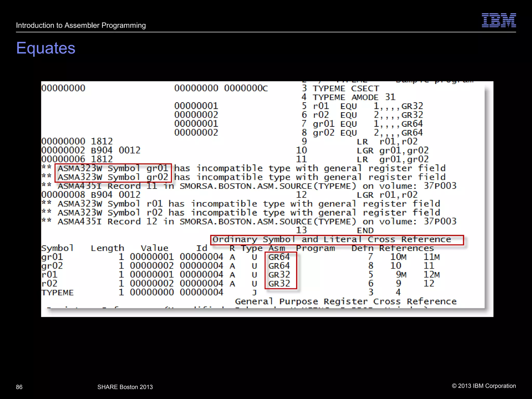Click the 'GR64' Asm type for gr02
Image resolution: width=532 pixels, height=399 pixels.
tap(279, 266)
